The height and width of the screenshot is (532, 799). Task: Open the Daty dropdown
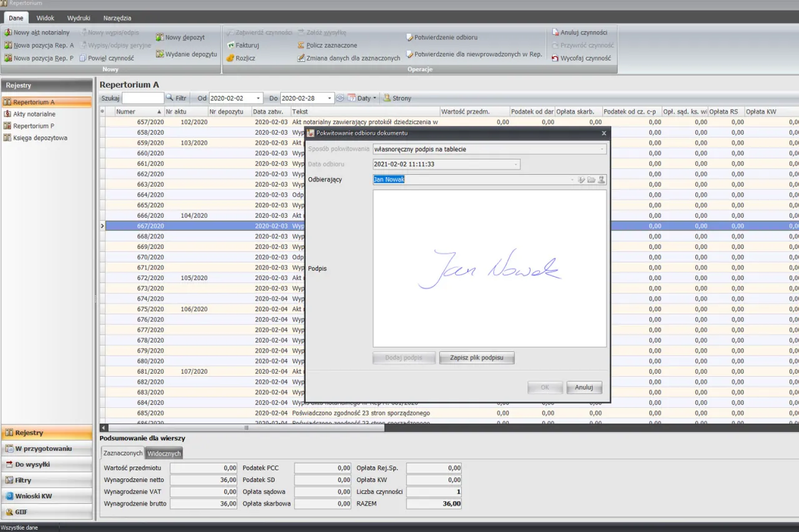click(x=363, y=98)
